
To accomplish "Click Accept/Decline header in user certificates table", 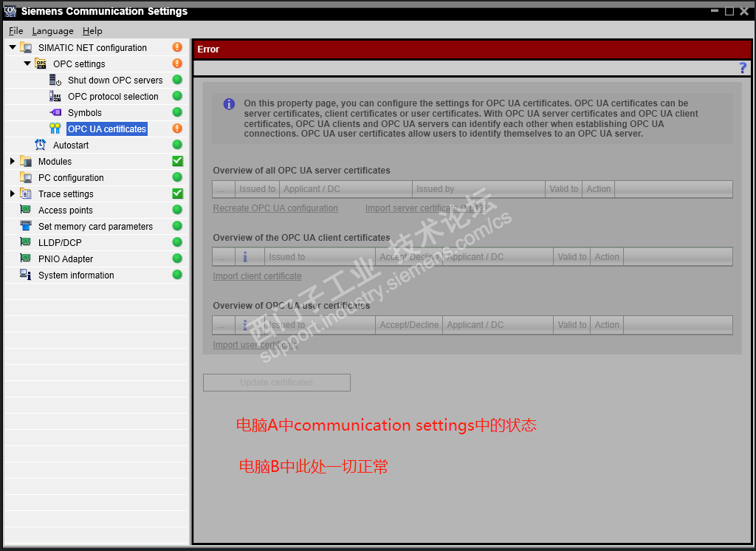I will point(409,325).
